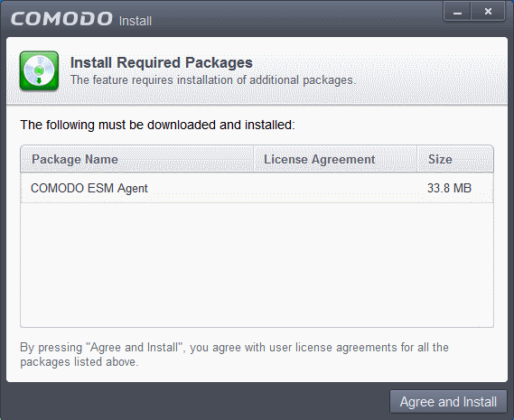Click the empty License Agreement cell of ESM Agent
This screenshot has width=514, height=420.
coord(336,188)
